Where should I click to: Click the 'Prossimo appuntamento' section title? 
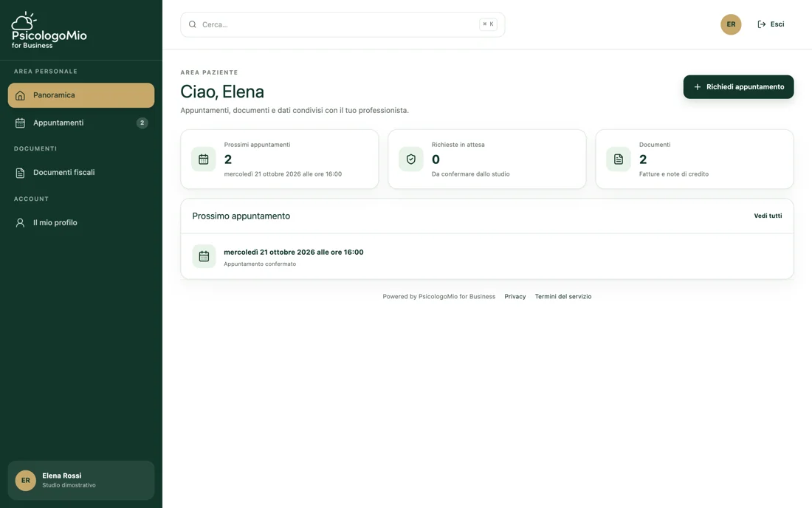coord(241,216)
